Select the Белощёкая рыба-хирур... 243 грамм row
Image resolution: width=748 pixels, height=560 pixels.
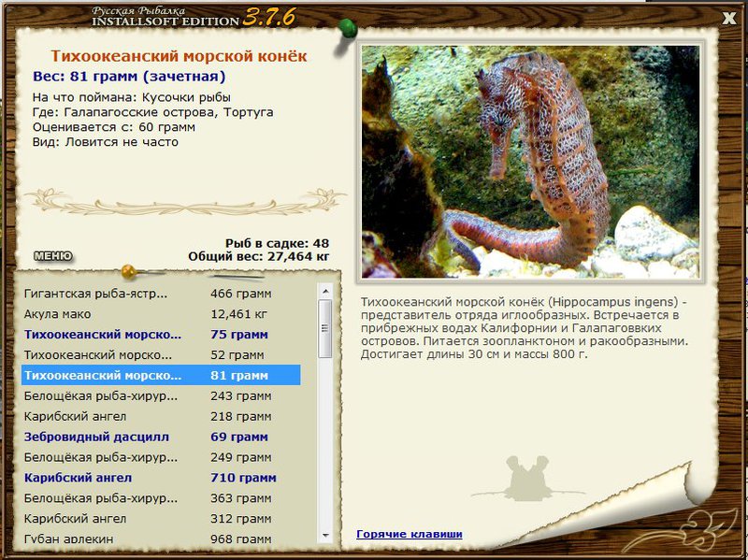pos(161,395)
